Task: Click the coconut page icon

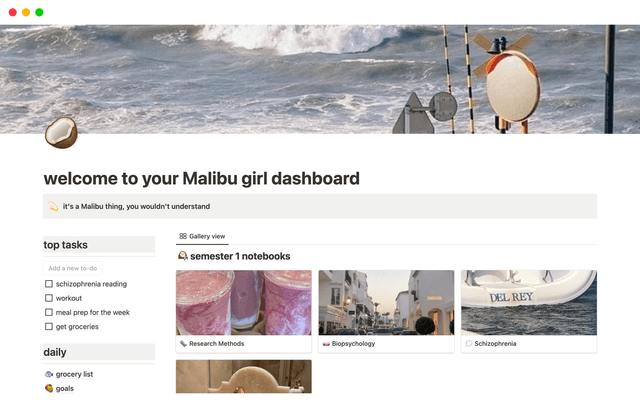Action: [x=61, y=133]
